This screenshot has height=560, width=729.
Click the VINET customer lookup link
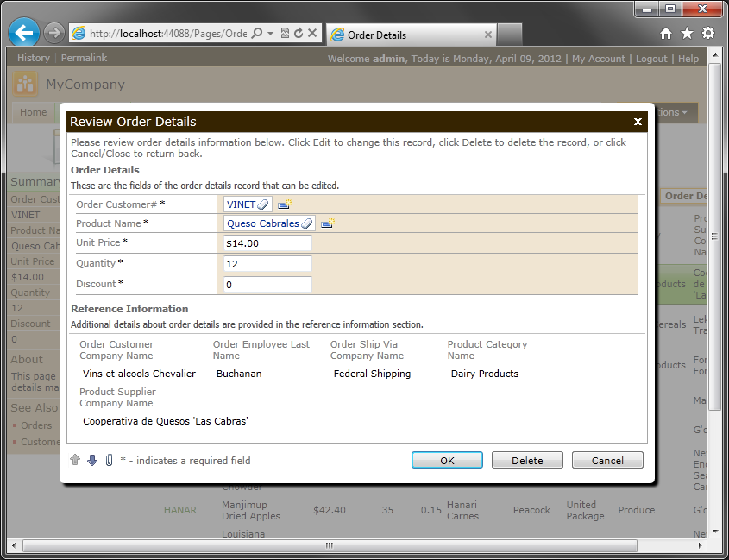241,204
